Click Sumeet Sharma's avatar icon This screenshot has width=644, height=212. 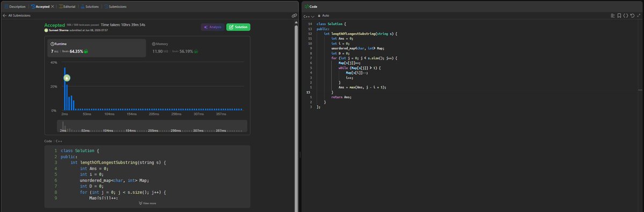click(x=47, y=31)
